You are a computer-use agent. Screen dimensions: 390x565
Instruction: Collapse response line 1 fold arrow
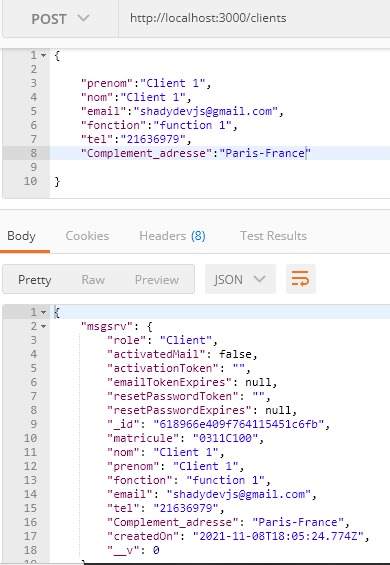click(43, 312)
